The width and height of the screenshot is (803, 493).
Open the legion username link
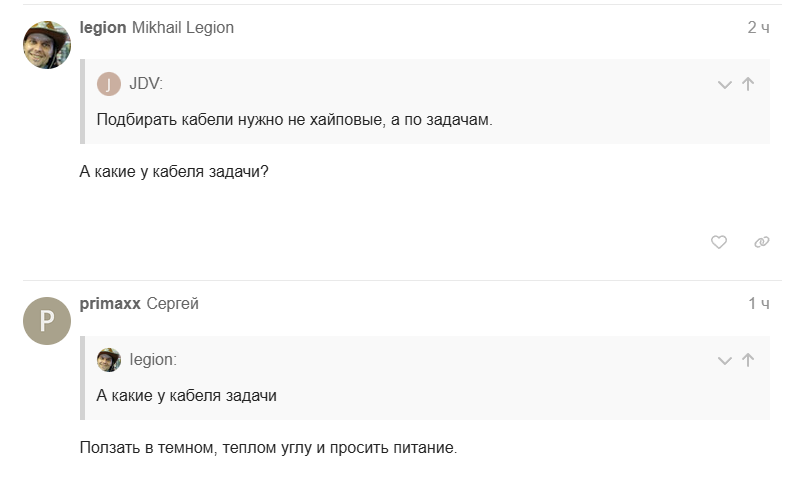coord(102,28)
